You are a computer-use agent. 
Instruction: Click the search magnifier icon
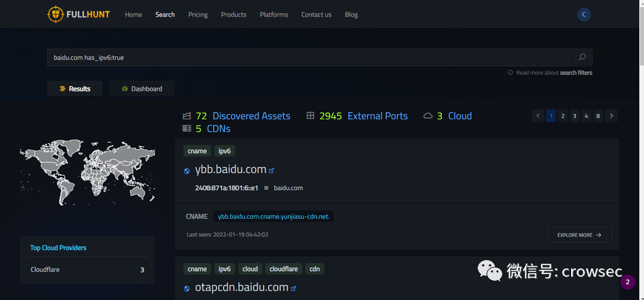tap(581, 58)
